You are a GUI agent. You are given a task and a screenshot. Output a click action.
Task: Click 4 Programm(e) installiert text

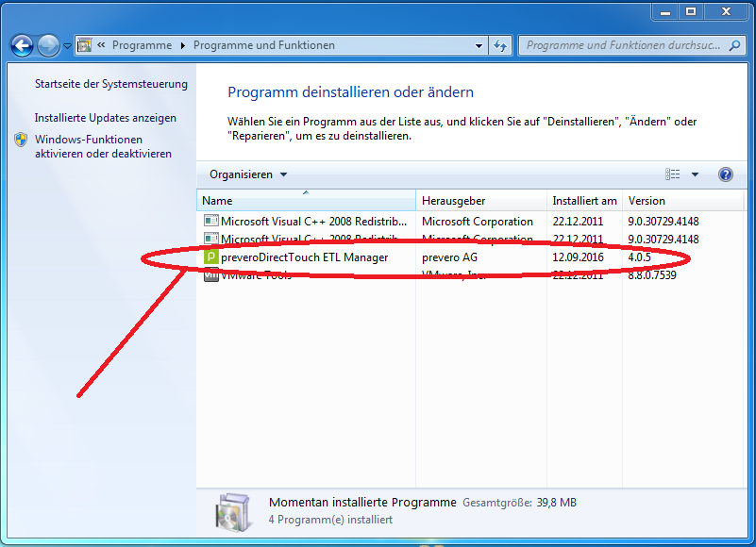pyautogui.click(x=330, y=520)
